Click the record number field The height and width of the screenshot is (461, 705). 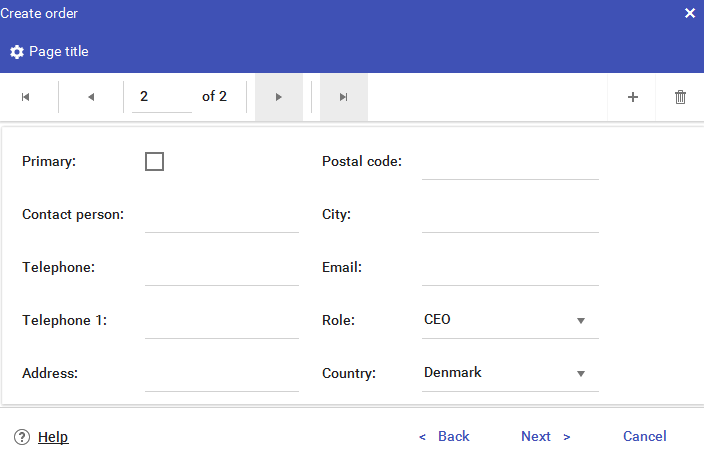[161, 97]
